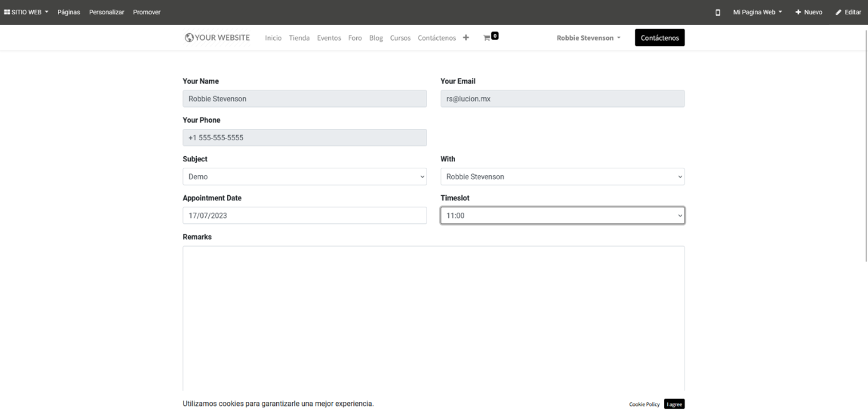Screen dimensions: 868x415
Task: Click the YOUR WEBSITE globe logo
Action: coord(217,38)
